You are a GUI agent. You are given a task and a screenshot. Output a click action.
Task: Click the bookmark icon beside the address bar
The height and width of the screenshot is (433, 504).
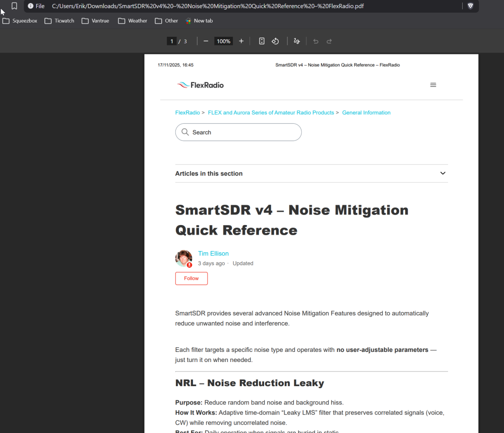pyautogui.click(x=14, y=6)
